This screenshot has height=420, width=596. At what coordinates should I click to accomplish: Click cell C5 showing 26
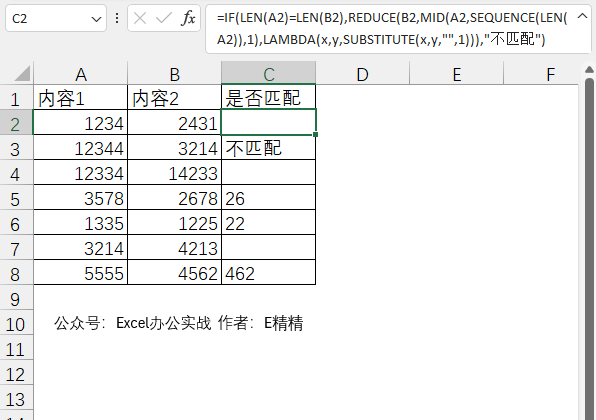269,197
